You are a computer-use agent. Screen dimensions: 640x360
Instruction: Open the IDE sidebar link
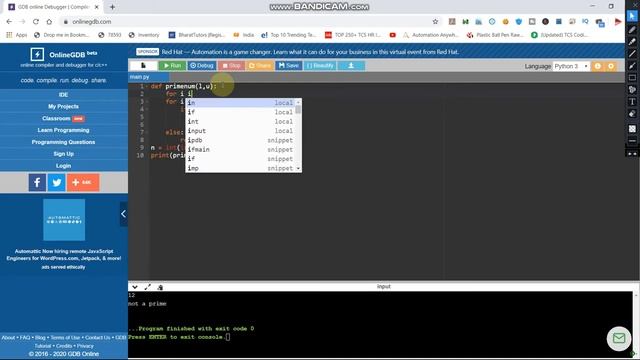coord(63,95)
